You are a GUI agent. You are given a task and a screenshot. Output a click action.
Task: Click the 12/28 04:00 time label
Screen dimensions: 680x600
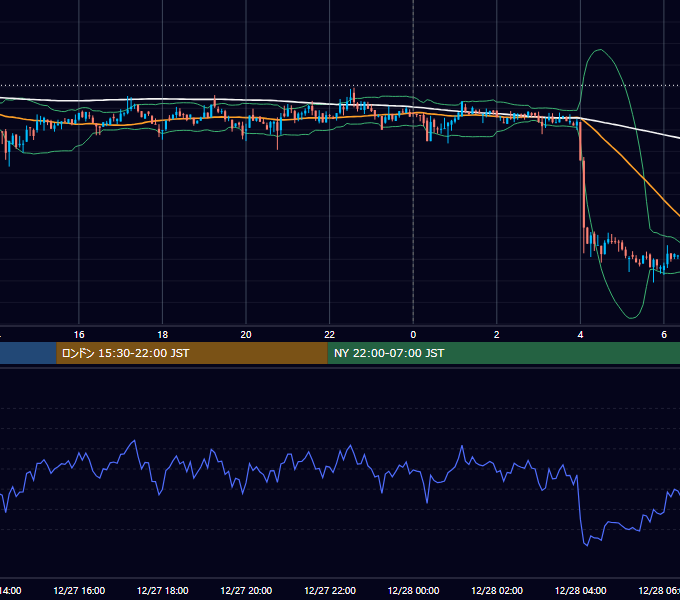581,591
